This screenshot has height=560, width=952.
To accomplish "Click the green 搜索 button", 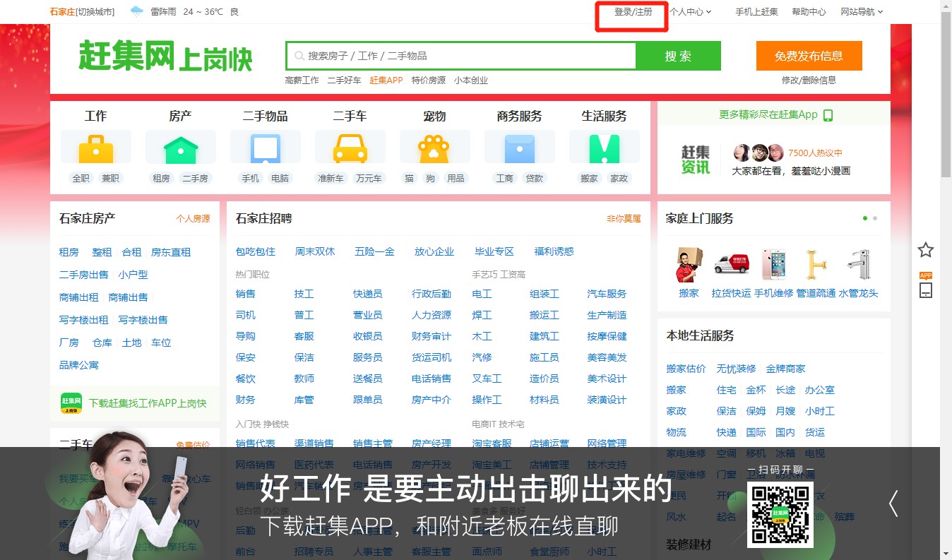I will 678,56.
